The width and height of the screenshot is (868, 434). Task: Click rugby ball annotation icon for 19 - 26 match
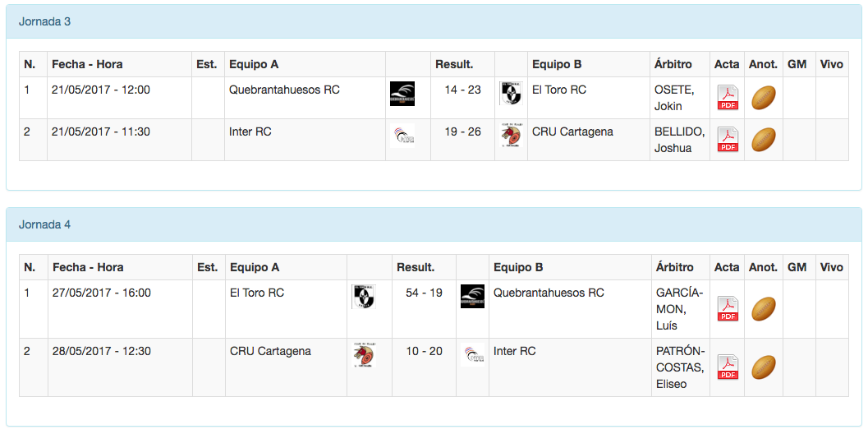coord(764,140)
